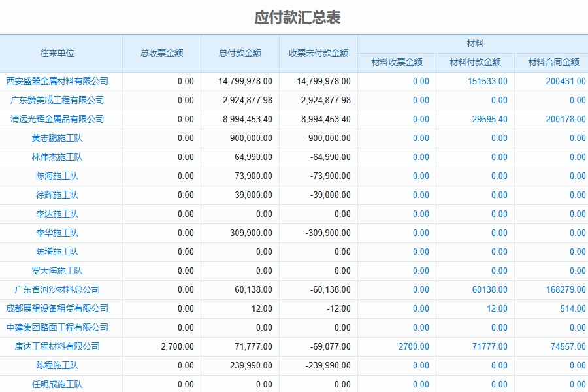Open 徐辉施工队 record
The image size is (588, 392).
pyautogui.click(x=61, y=195)
